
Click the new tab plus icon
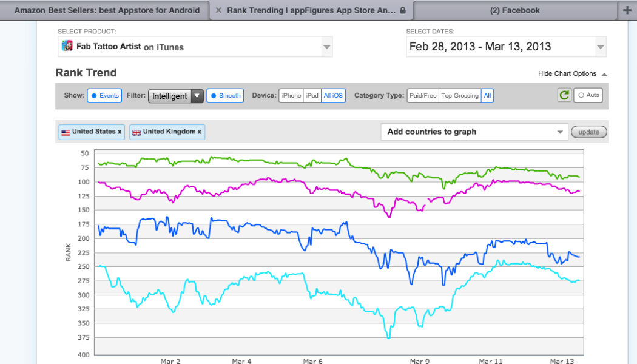click(627, 10)
